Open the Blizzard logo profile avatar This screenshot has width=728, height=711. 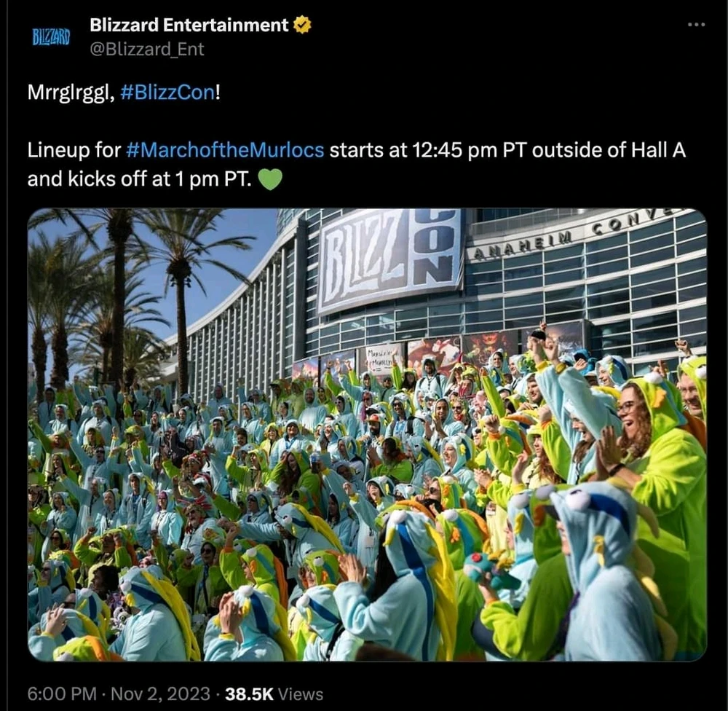[51, 36]
